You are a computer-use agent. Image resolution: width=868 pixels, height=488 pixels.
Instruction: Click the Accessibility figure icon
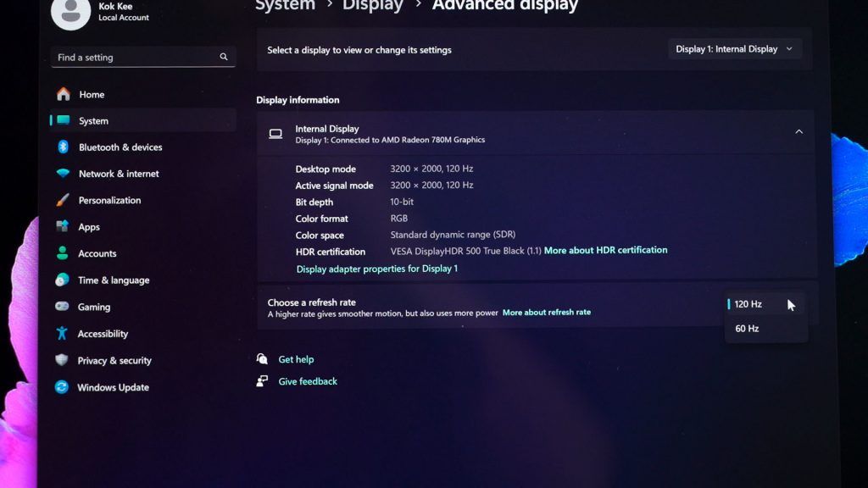(61, 333)
